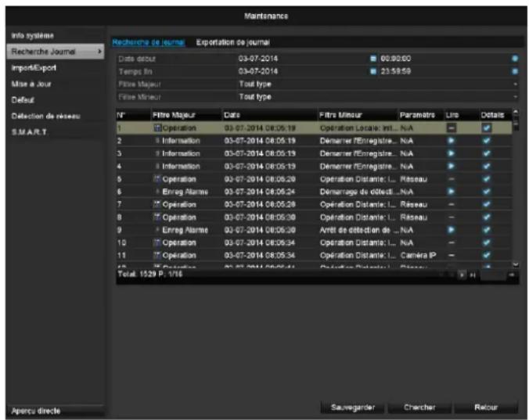Viewport: 529px width, 420px height.
Task: Click clock icon beside 23:59:59 end time
Action: [x=515, y=71]
